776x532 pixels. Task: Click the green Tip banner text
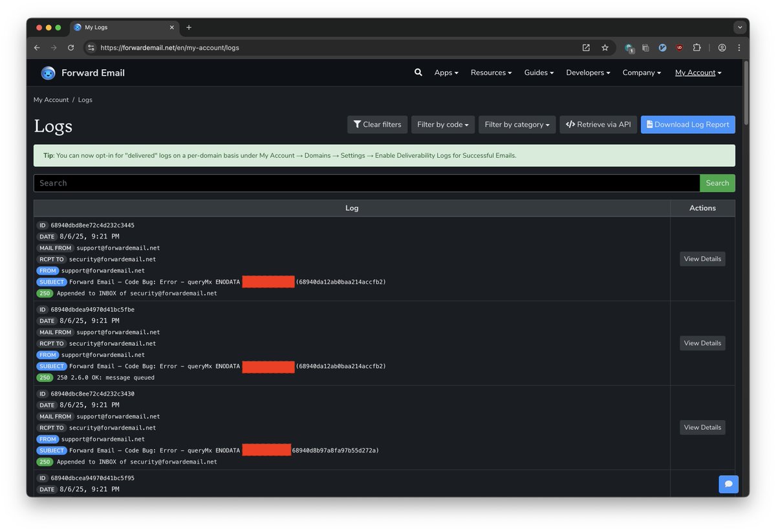point(280,156)
